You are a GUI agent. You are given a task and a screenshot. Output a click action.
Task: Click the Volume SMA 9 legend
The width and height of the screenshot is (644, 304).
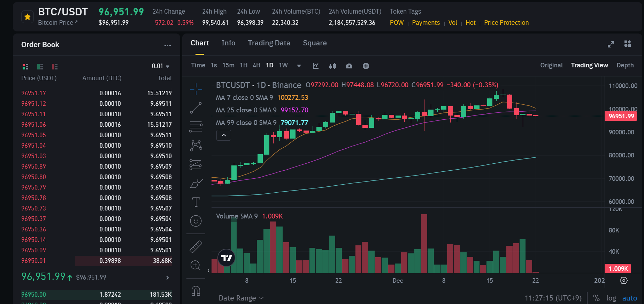tap(249, 216)
